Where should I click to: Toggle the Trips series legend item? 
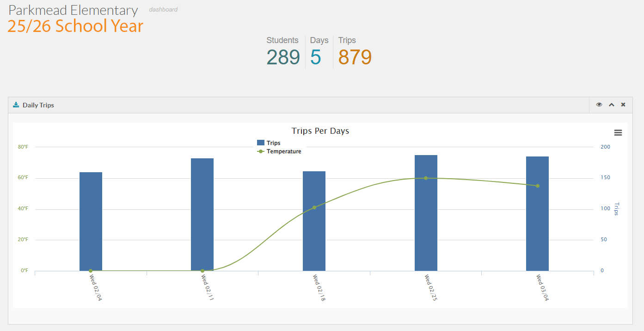click(273, 143)
